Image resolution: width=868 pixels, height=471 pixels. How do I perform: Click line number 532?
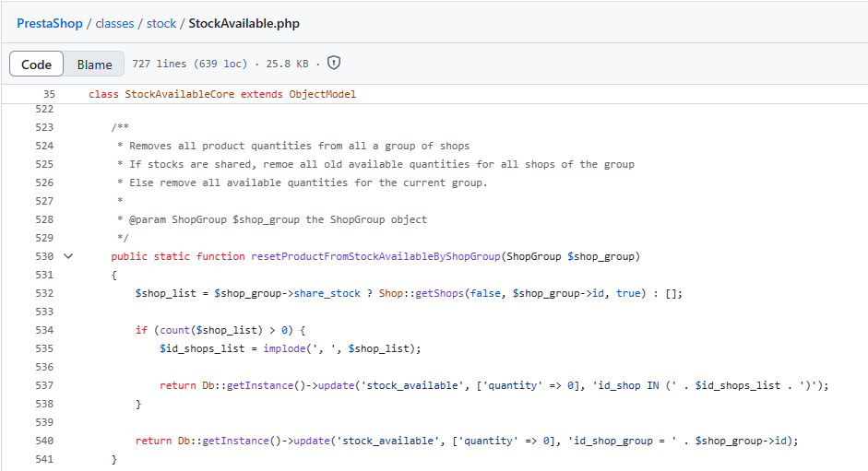tap(43, 293)
